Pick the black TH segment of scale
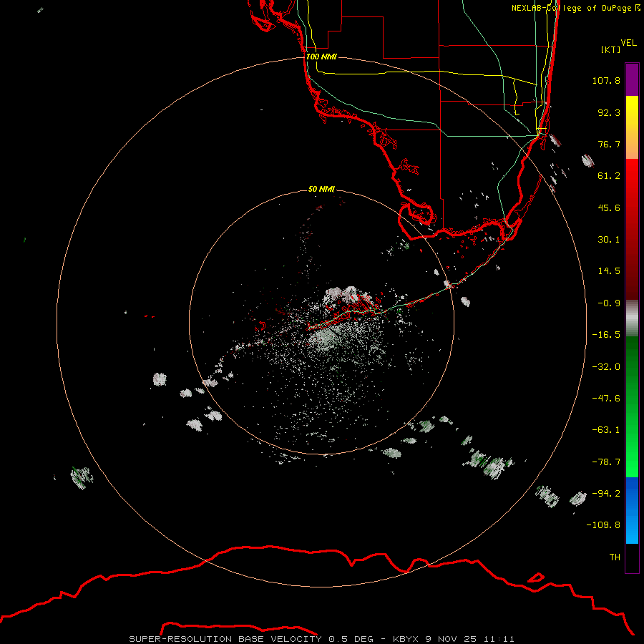The image size is (644, 644). pyautogui.click(x=632, y=558)
